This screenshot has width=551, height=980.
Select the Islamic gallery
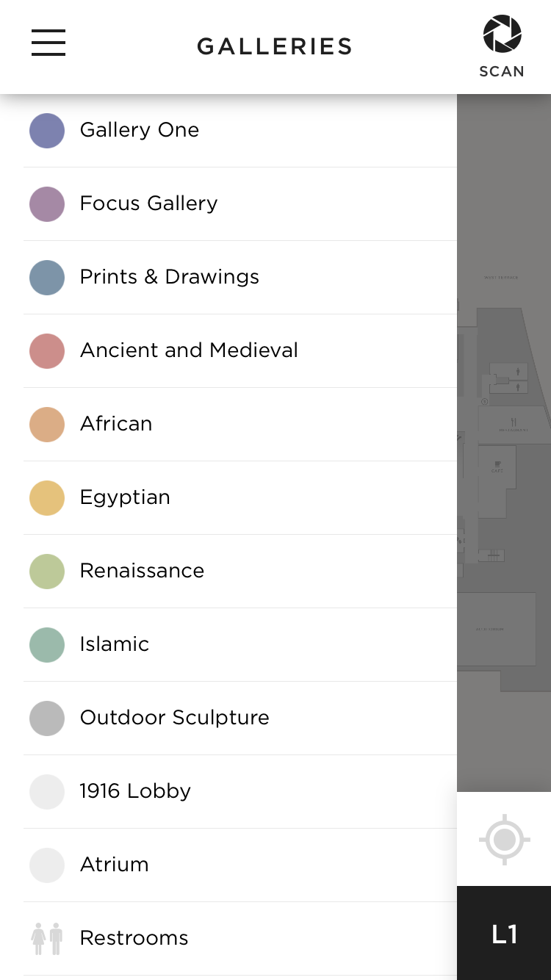pos(240,645)
